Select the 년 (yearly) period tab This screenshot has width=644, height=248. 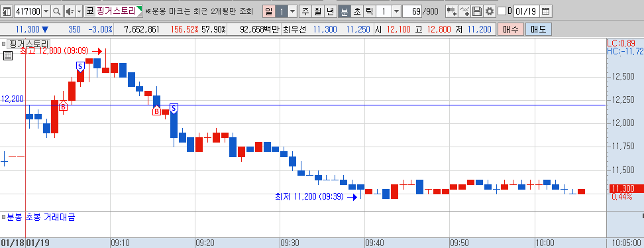point(330,11)
